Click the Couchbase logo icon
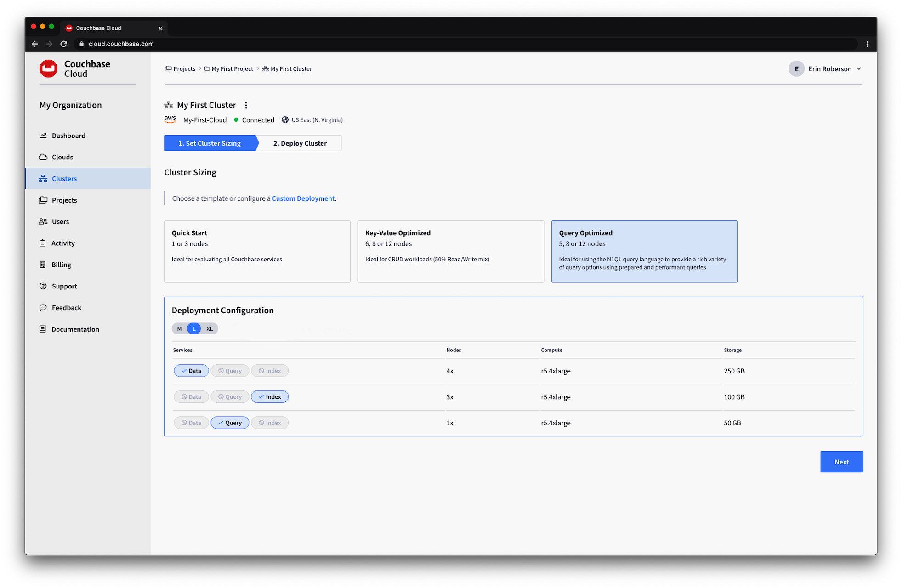 [48, 68]
